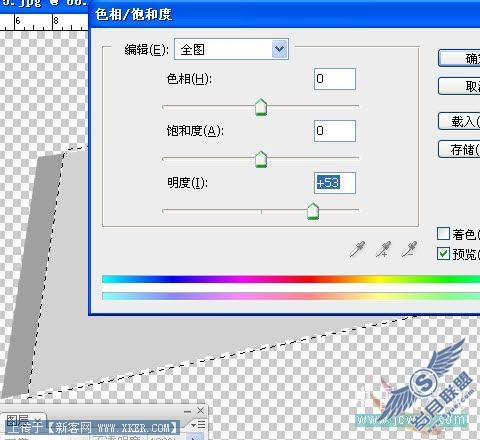Click the 饱和度 saturation value field
The image size is (480, 440).
(x=335, y=131)
